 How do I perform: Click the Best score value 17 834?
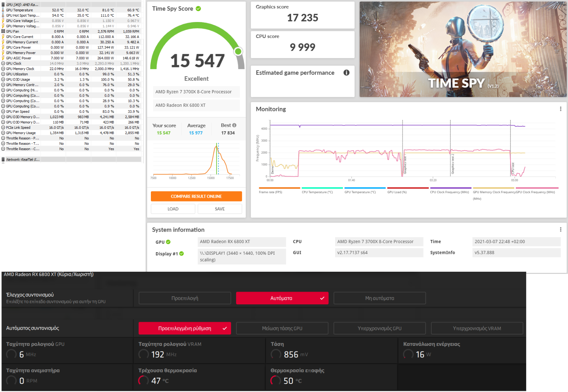pyautogui.click(x=228, y=133)
